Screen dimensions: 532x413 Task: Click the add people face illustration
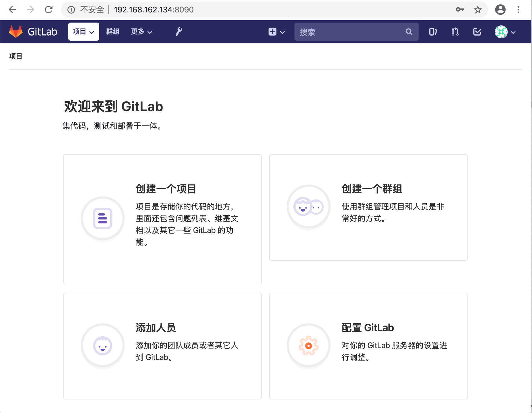pos(103,346)
